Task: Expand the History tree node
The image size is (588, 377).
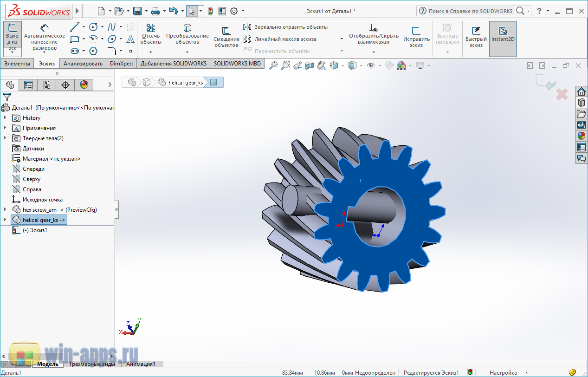Action: (x=6, y=118)
